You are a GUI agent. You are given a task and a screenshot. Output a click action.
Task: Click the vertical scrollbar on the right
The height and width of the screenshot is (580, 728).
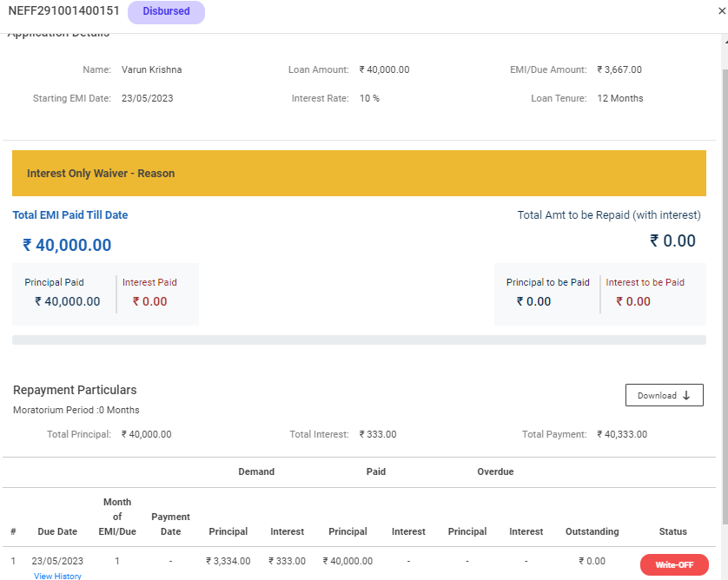tap(723, 260)
